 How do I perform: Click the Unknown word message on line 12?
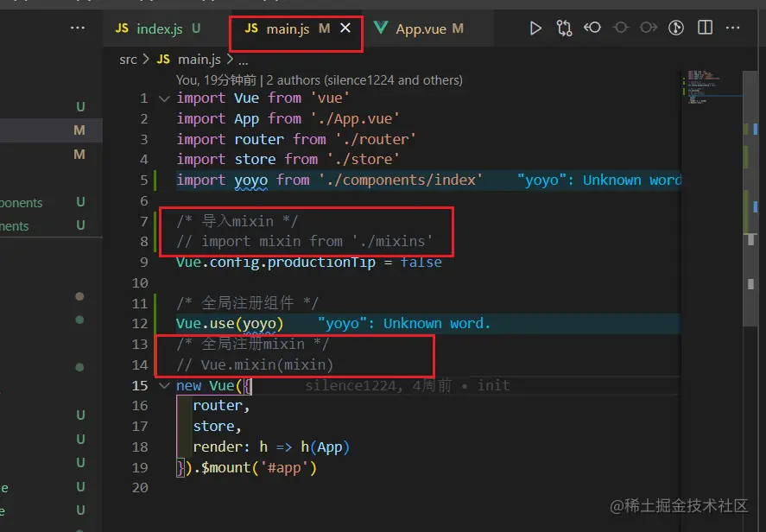pyautogui.click(x=404, y=323)
